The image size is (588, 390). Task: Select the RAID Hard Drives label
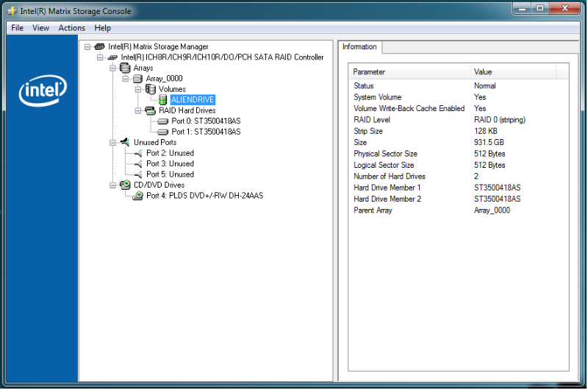point(187,110)
